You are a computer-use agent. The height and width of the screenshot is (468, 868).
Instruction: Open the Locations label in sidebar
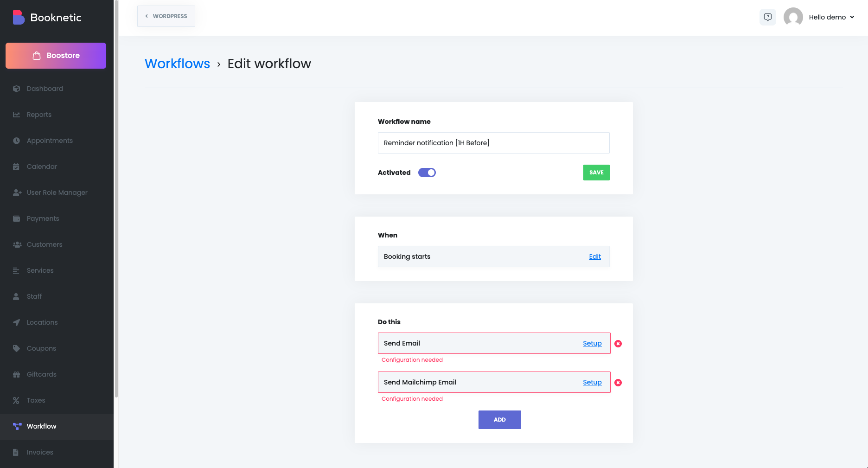pos(42,322)
